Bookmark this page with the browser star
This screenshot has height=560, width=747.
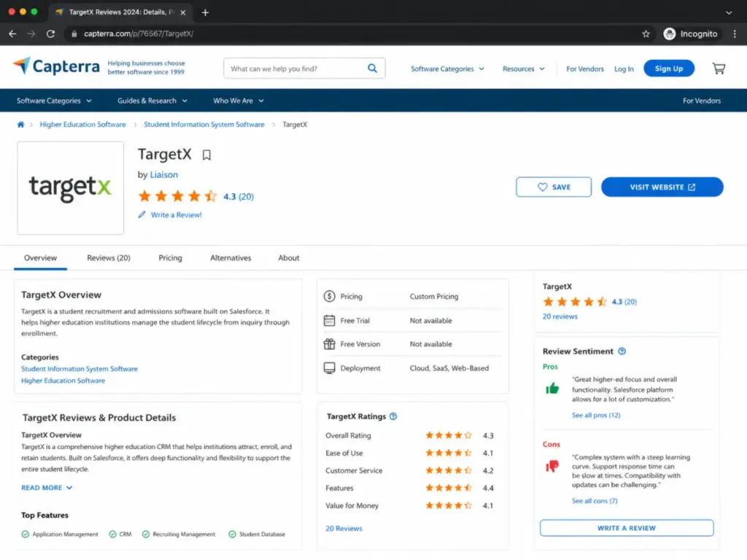point(646,34)
